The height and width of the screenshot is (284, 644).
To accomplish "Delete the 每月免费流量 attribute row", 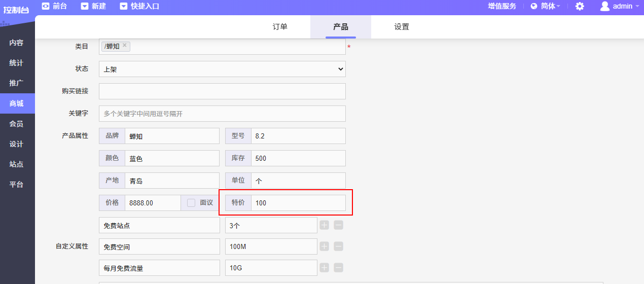I will (339, 268).
